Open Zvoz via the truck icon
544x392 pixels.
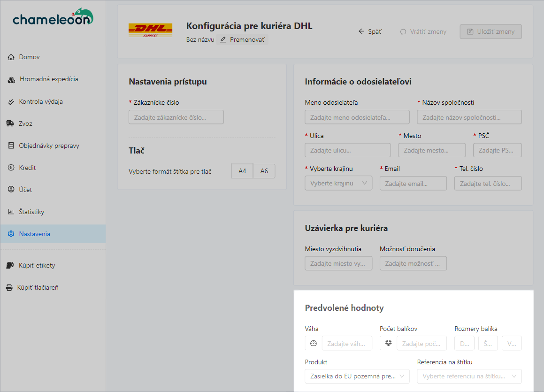coord(11,123)
